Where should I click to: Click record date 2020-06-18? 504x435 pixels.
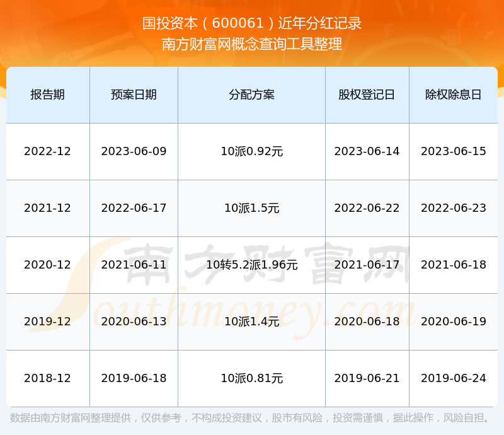coord(367,321)
